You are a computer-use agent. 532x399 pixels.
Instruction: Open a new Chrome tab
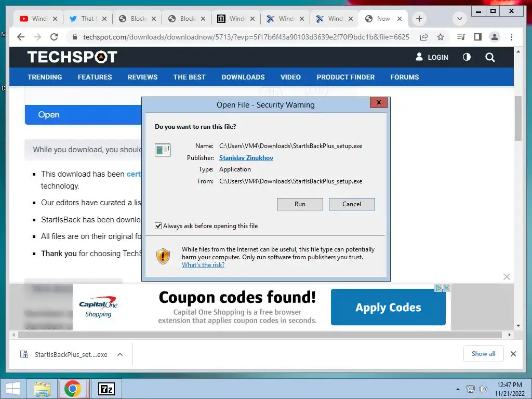pyautogui.click(x=419, y=19)
